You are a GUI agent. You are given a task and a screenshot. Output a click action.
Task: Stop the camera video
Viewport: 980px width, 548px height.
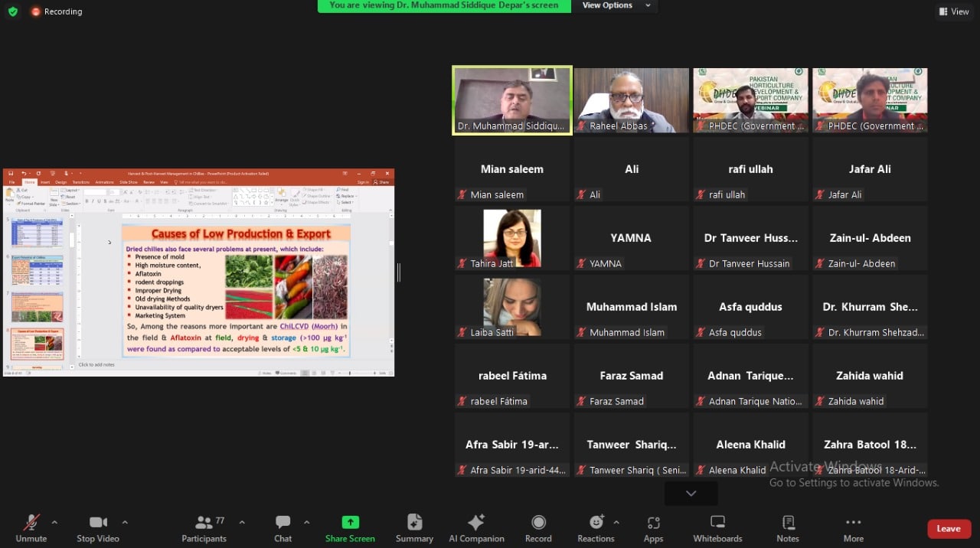pyautogui.click(x=98, y=527)
